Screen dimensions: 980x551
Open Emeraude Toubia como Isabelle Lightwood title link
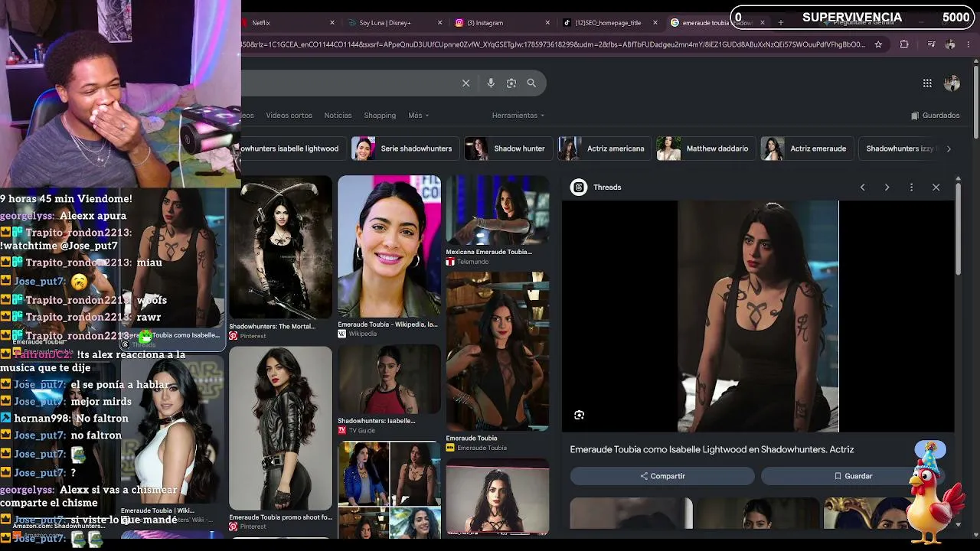[712, 450]
